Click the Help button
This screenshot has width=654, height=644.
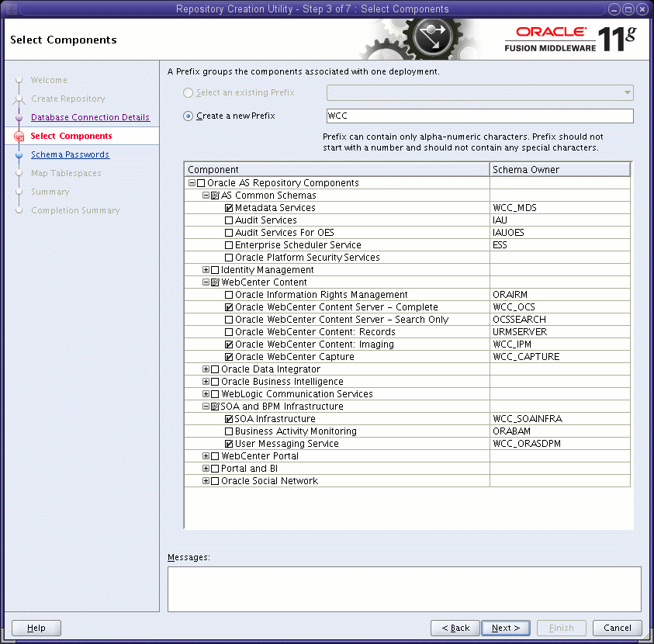[36, 628]
